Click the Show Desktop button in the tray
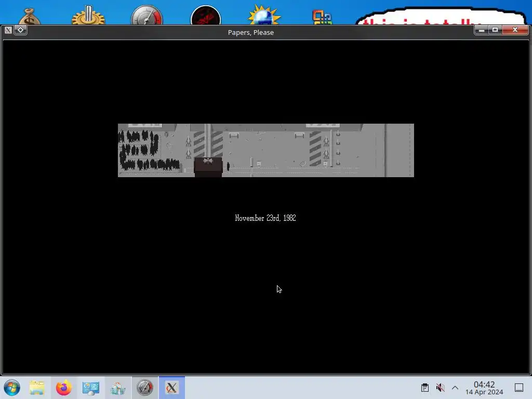Screen dimensions: 532x399 click(x=519, y=388)
